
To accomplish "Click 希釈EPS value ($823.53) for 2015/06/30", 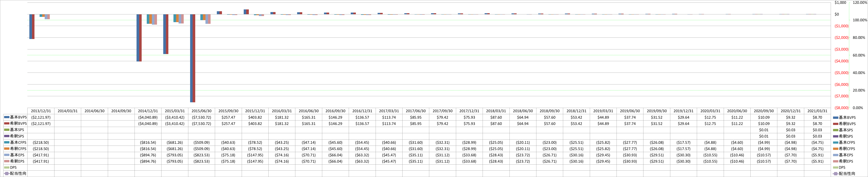I will 201,161.
